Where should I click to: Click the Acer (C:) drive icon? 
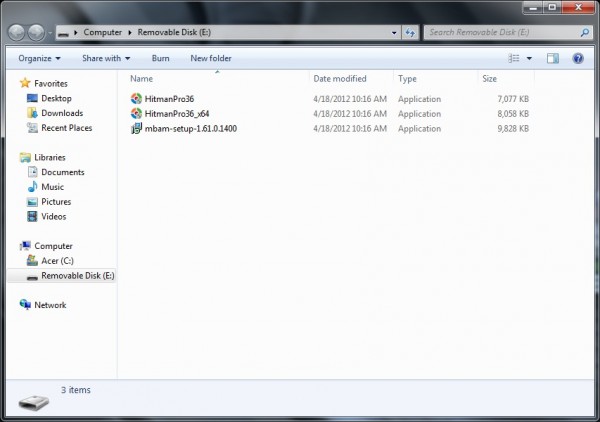point(32,261)
